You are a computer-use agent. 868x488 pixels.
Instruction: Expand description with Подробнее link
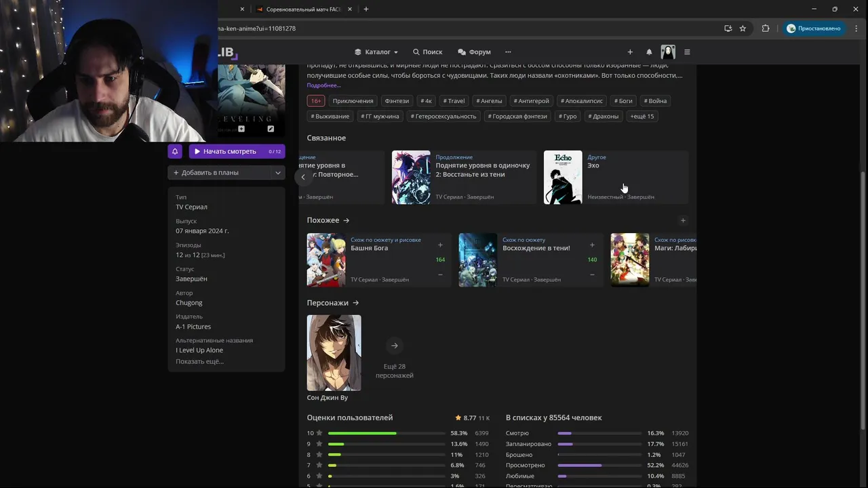tap(323, 85)
